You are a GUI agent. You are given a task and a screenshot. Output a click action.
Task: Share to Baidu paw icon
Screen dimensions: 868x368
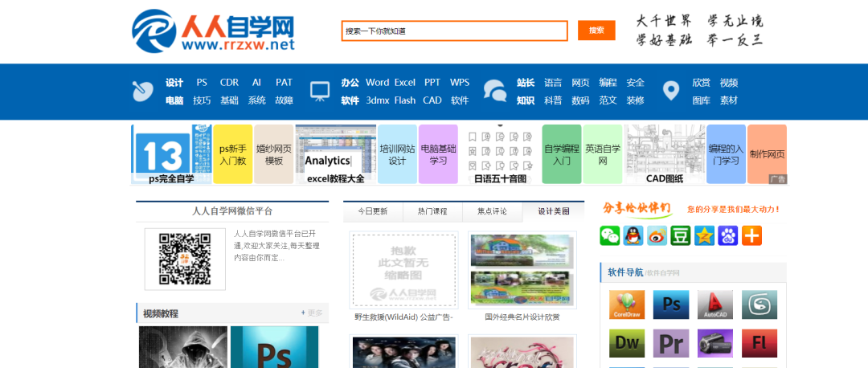(728, 235)
